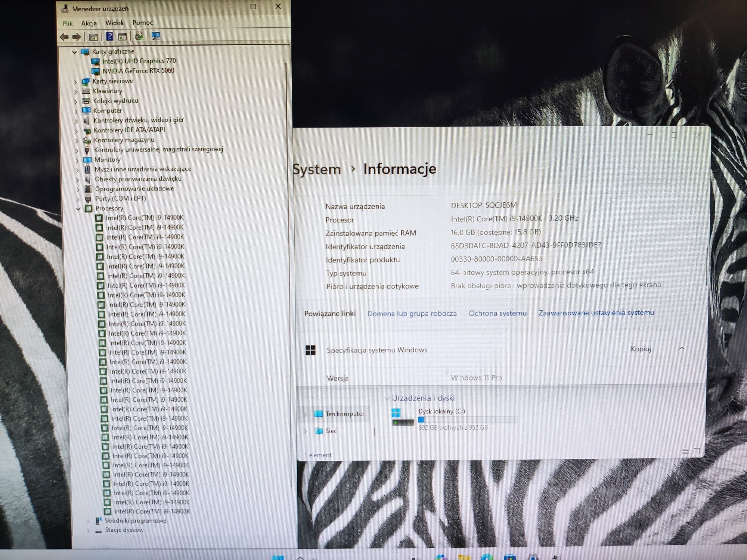Go back using Device Manager's back arrow
This screenshot has width=747, height=560.
pos(64,37)
